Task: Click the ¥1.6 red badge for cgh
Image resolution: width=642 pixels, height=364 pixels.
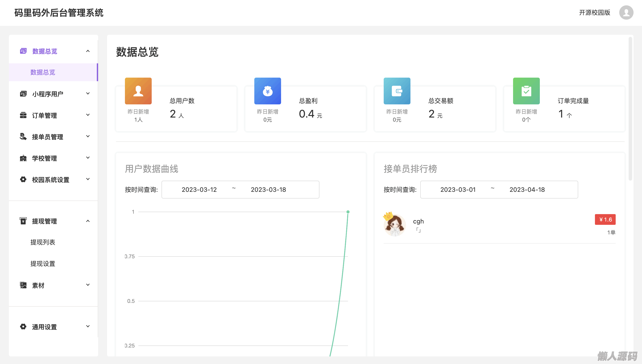Action: point(605,219)
